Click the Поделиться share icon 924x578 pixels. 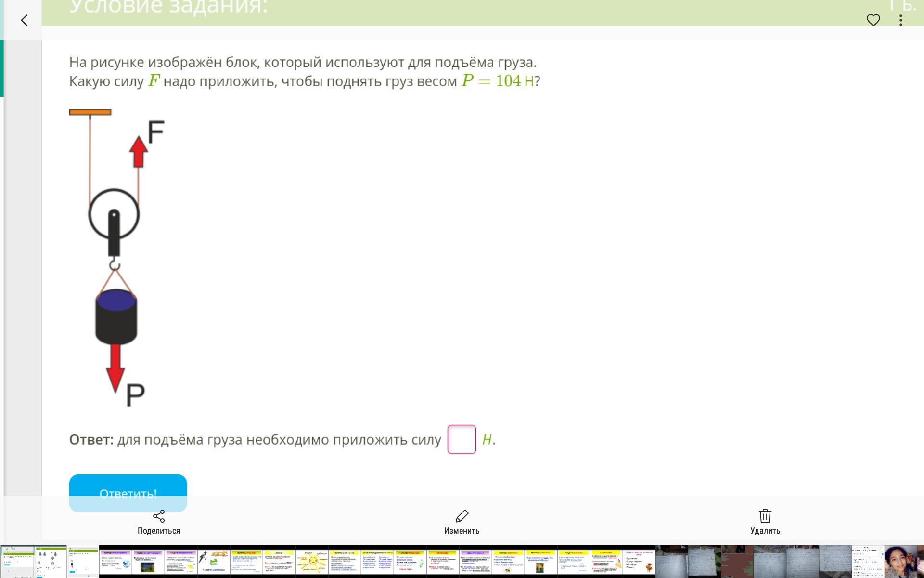(159, 516)
